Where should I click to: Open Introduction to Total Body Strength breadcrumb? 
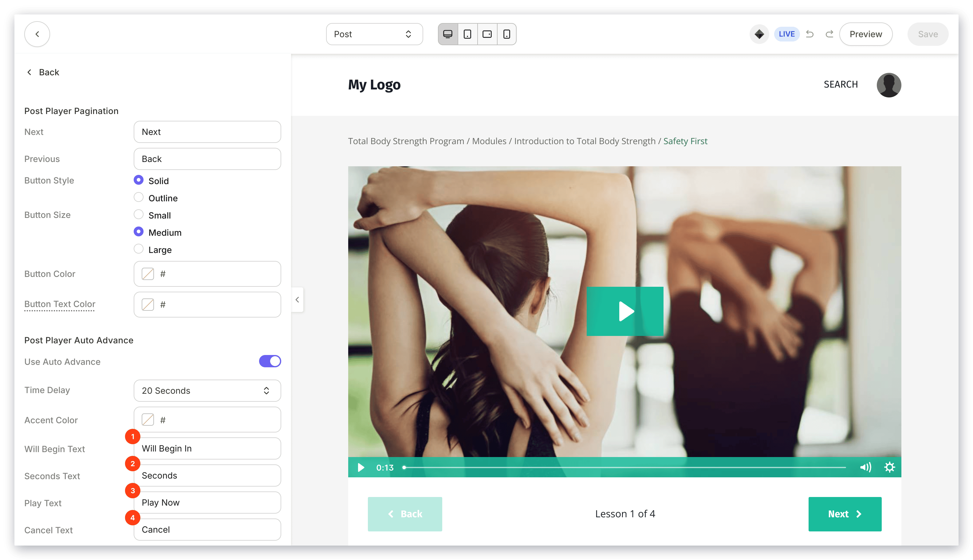pyautogui.click(x=585, y=141)
